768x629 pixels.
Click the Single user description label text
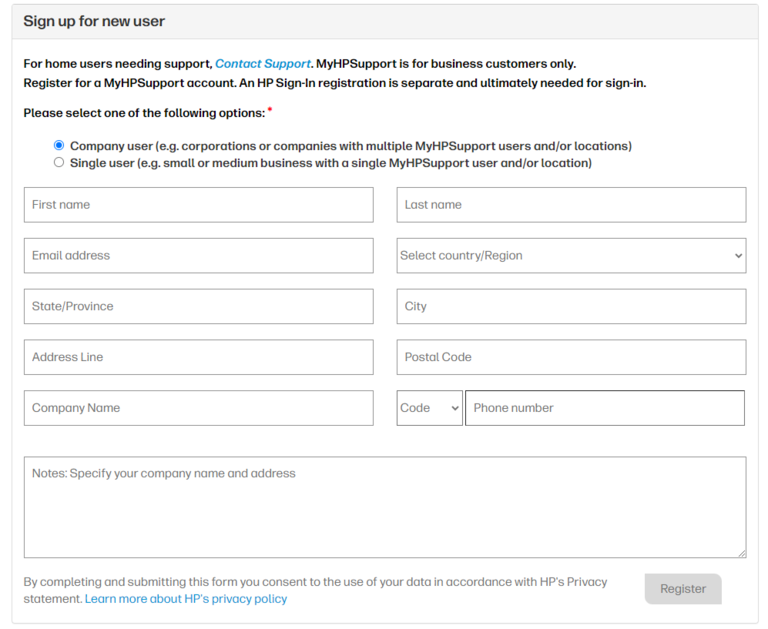click(x=330, y=163)
